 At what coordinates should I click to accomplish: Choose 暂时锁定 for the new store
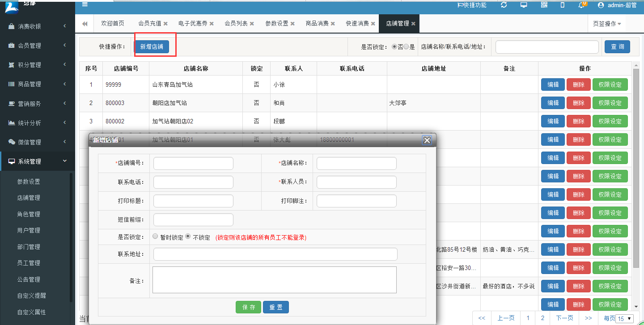pos(155,237)
